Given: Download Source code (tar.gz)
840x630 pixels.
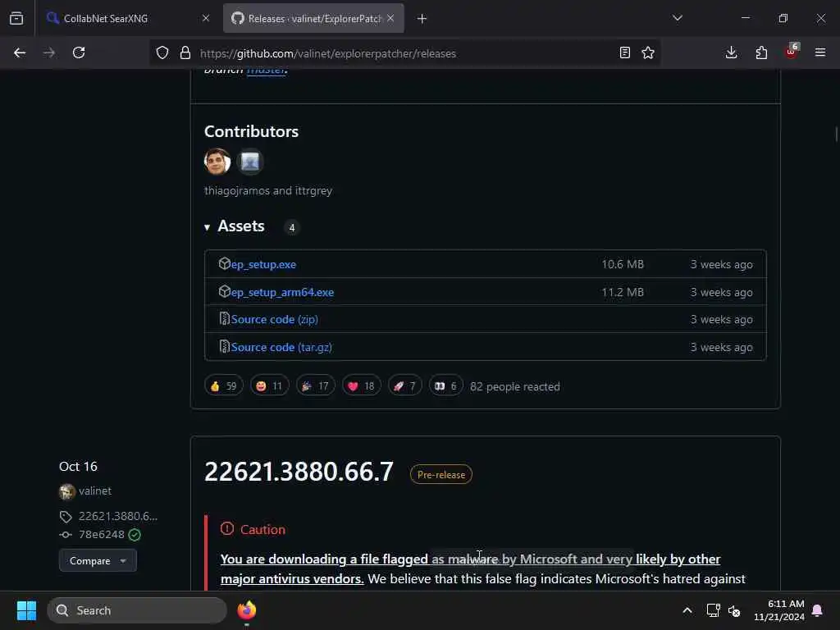Looking at the screenshot, I should click(x=281, y=347).
